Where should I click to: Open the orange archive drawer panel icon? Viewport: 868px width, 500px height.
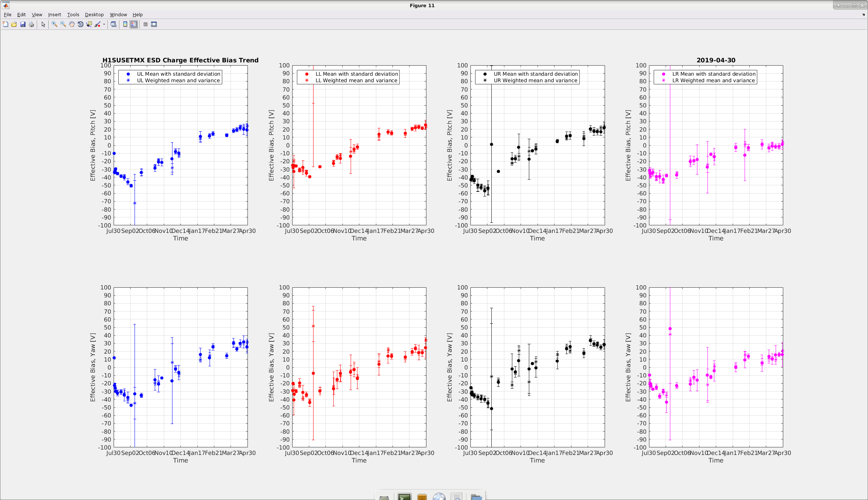pos(422,497)
